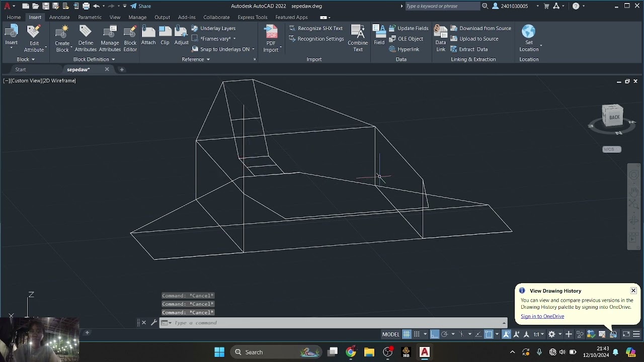Toggle Isometric Drafting
Viewport: 644px width, 362px height.
pyautogui.click(x=461, y=334)
